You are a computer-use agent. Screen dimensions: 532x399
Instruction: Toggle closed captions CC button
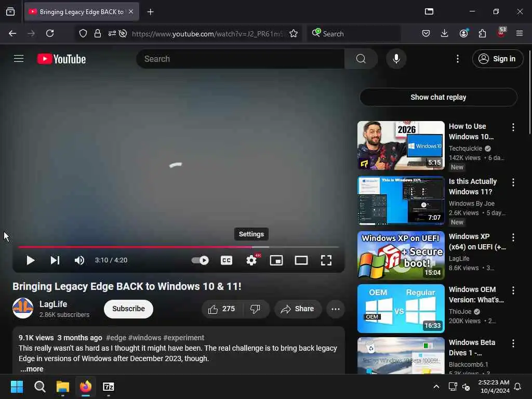point(227,260)
